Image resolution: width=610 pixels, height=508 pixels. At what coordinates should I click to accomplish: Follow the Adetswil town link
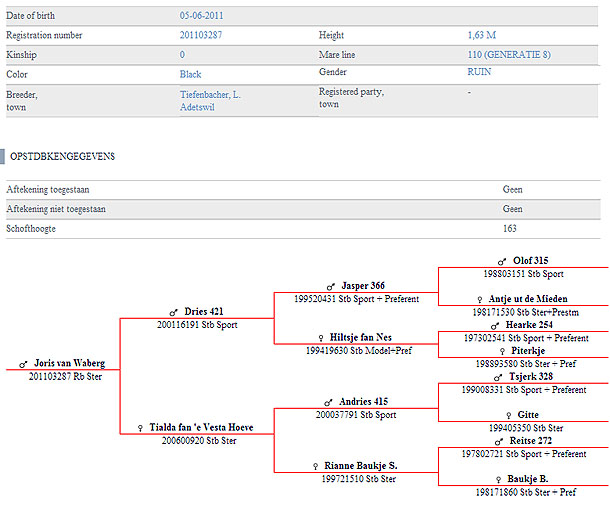(x=198, y=105)
